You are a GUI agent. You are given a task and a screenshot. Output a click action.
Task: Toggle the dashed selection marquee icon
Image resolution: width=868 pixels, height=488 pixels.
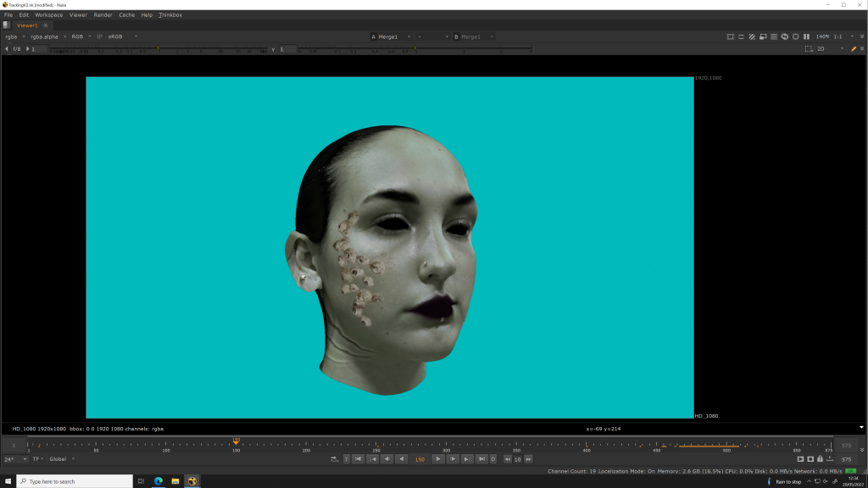click(809, 49)
